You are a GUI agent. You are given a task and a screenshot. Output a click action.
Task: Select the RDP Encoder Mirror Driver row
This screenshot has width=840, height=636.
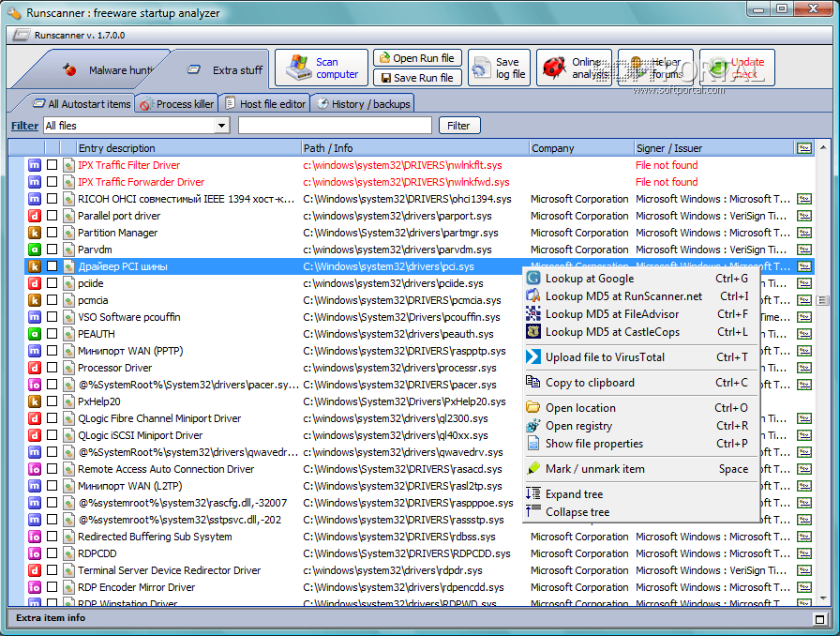tap(419, 587)
